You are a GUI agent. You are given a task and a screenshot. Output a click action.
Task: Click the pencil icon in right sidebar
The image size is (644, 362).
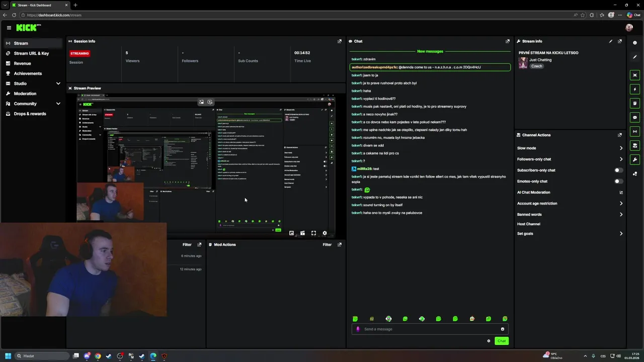point(635,57)
